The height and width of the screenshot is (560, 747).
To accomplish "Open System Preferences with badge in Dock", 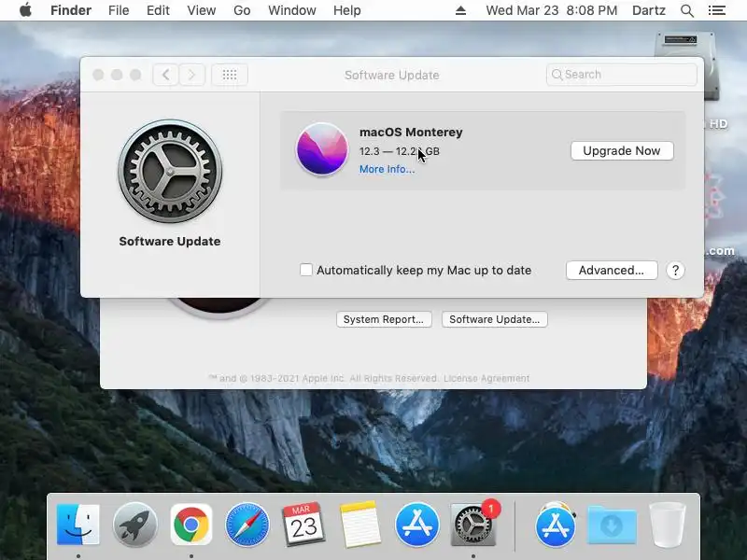I will click(473, 525).
